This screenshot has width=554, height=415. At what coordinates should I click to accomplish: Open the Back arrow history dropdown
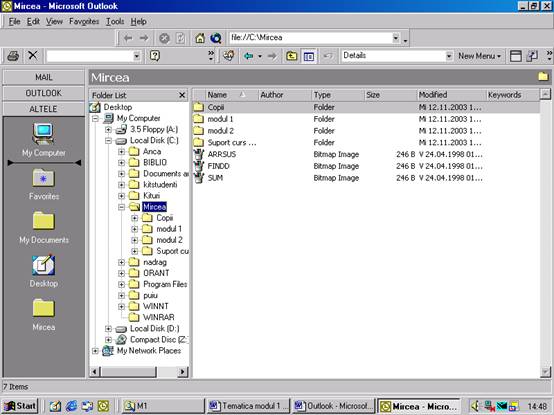coord(260,56)
